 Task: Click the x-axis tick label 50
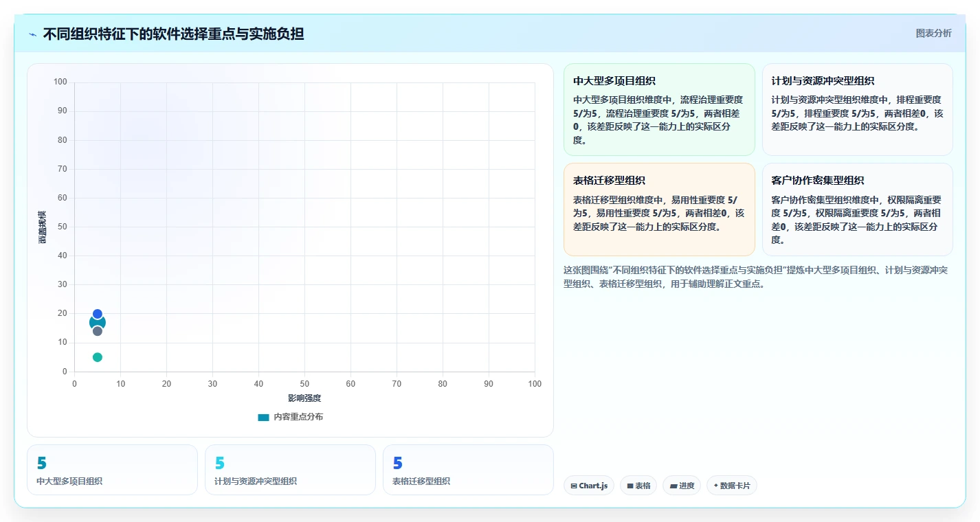(x=304, y=384)
